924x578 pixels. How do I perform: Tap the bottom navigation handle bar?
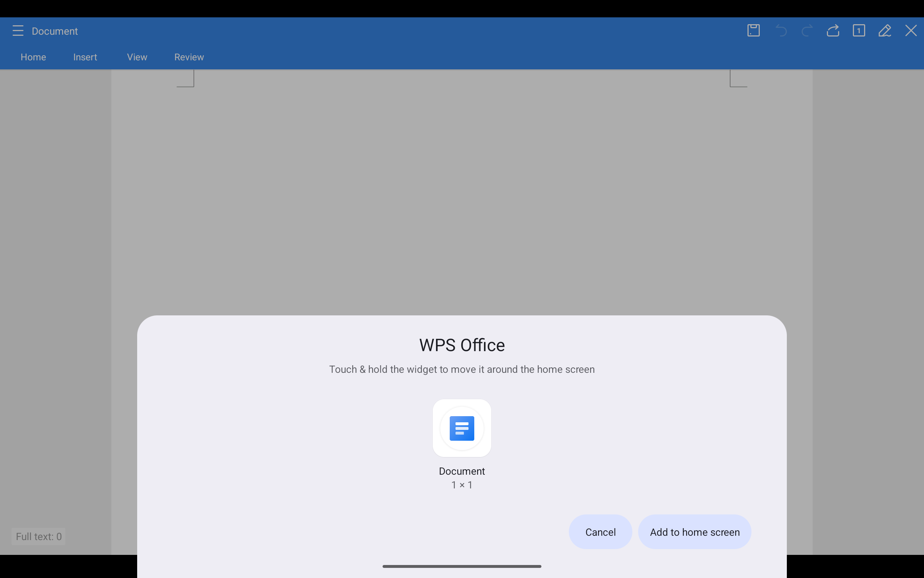[462, 566]
